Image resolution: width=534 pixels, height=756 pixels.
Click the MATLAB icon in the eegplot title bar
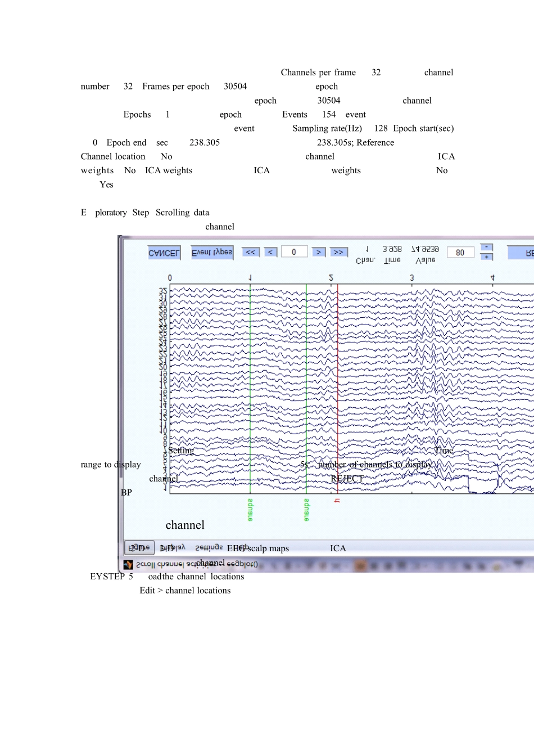coord(128,564)
